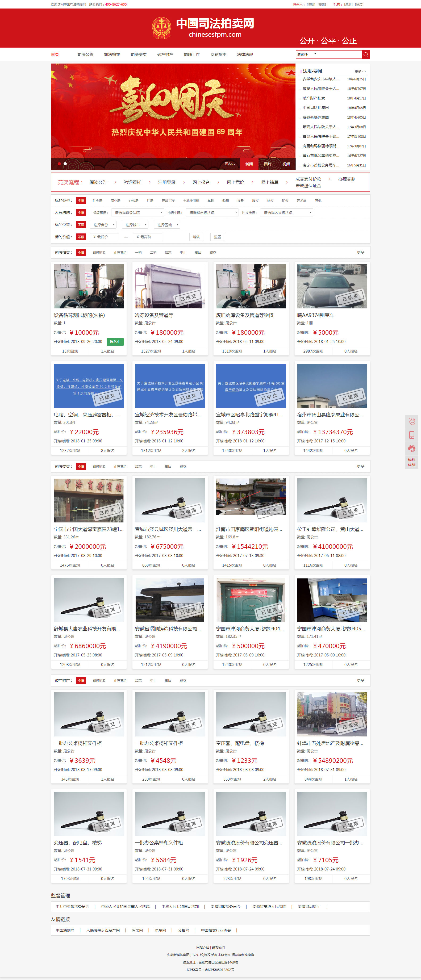This screenshot has width=421, height=980.
Task: Select 不限 for 标的价值 filter
Action: tap(81, 237)
